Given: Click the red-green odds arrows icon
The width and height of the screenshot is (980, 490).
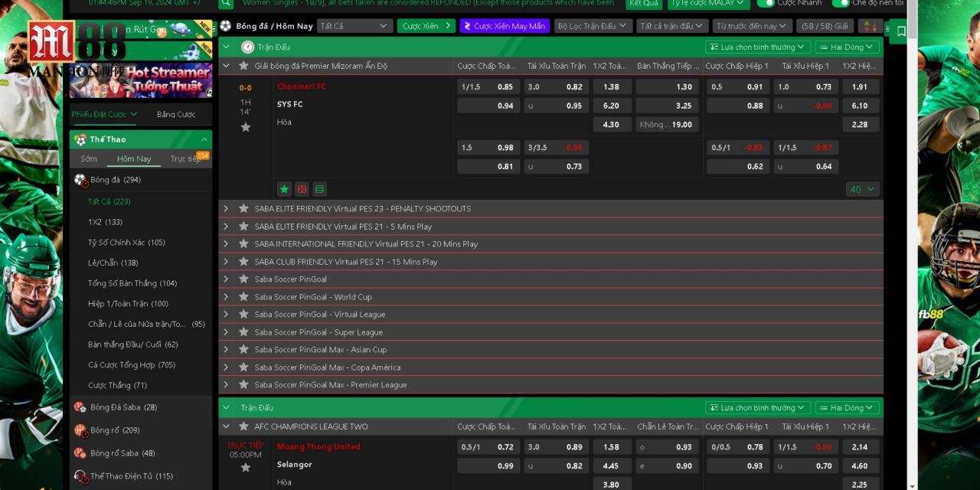Looking at the screenshot, I should [x=871, y=26].
